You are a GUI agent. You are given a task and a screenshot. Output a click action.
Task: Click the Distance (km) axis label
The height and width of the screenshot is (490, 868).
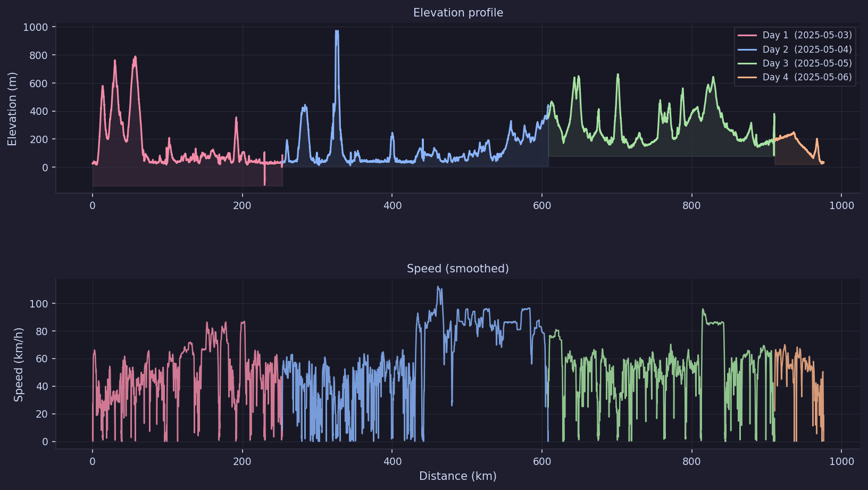[457, 476]
